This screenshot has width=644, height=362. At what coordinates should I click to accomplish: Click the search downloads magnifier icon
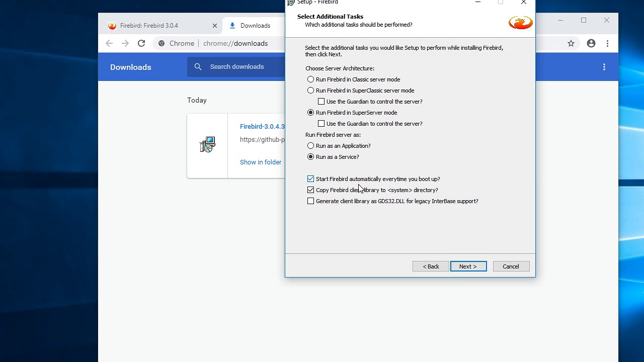pyautogui.click(x=198, y=67)
